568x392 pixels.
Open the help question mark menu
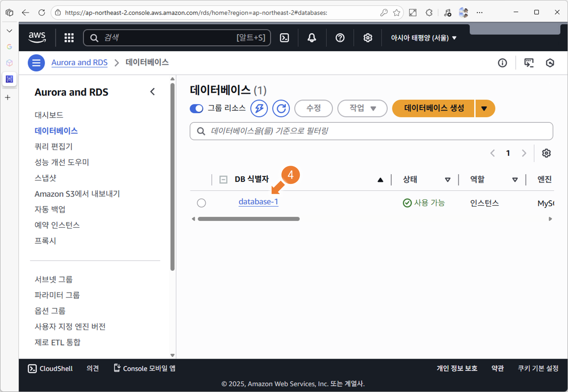340,38
